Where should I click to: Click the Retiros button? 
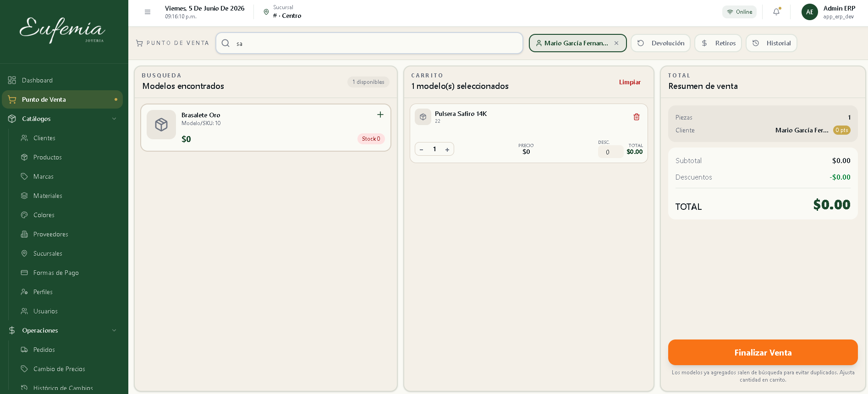[718, 43]
